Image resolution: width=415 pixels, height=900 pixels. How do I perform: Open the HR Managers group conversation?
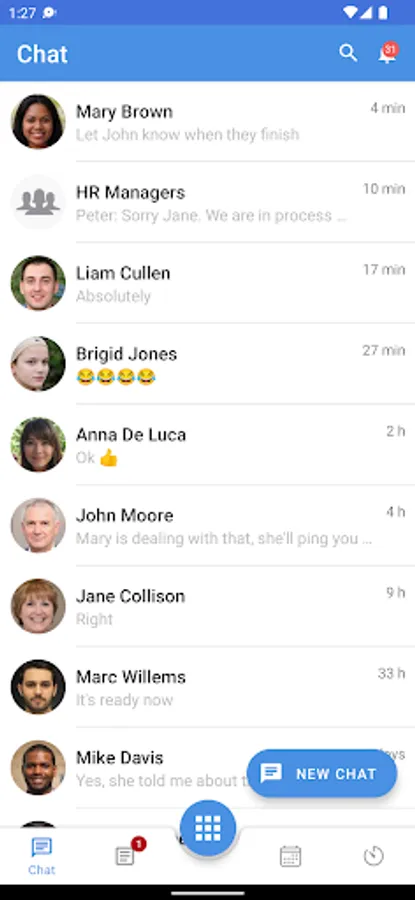[x=207, y=203]
